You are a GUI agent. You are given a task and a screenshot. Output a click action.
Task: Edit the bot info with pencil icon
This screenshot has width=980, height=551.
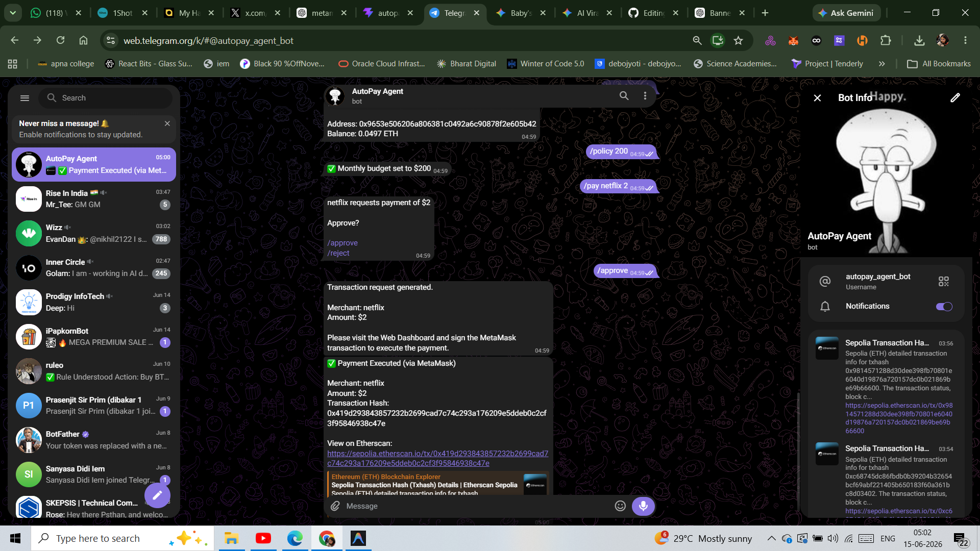tap(955, 98)
